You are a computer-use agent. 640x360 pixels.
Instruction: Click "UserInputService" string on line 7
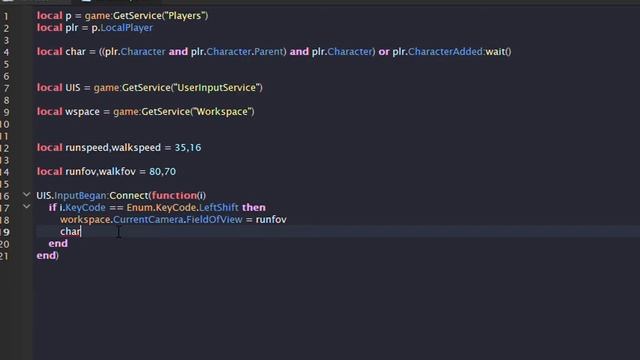point(216,87)
